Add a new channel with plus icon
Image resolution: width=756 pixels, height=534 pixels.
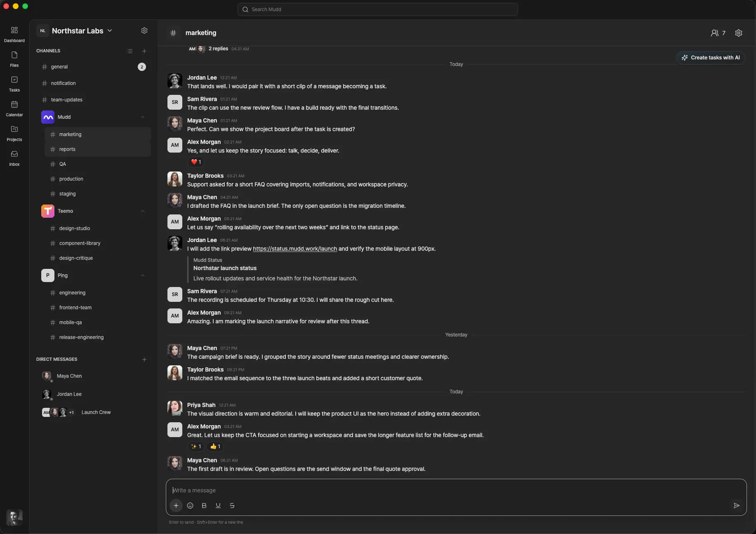(144, 51)
